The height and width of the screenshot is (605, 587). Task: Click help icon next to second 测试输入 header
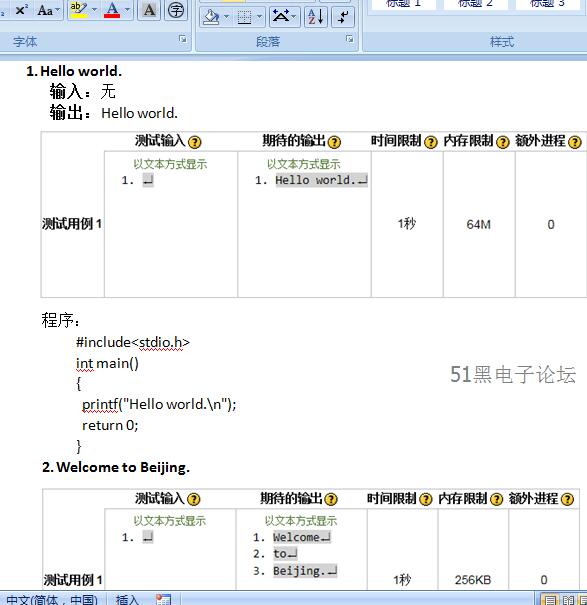194,499
